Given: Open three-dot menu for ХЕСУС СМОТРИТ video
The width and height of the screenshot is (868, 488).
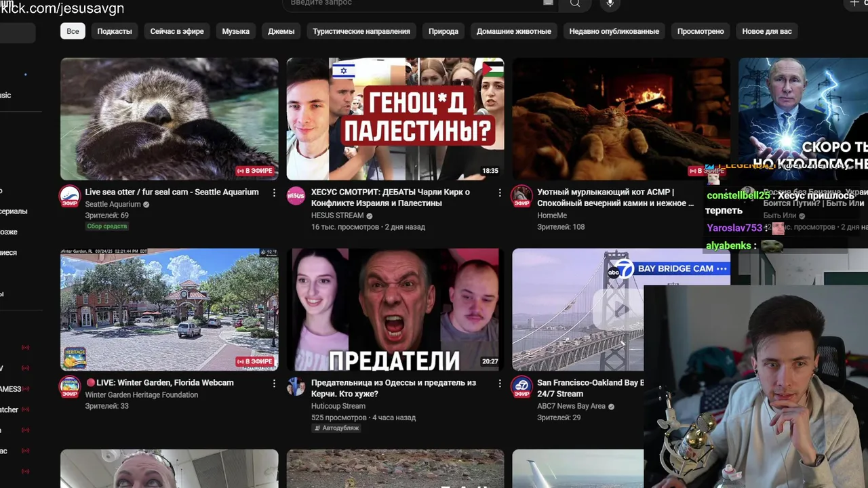Looking at the screenshot, I should click(x=500, y=192).
